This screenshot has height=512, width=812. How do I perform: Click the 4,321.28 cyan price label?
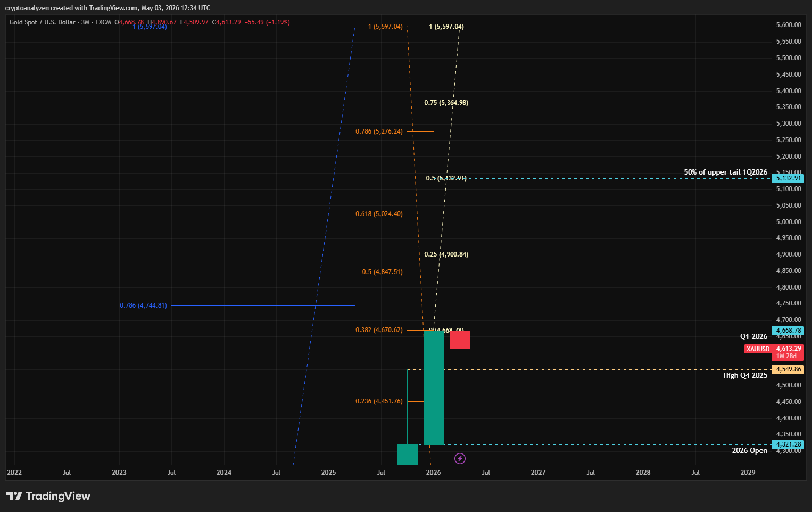788,444
